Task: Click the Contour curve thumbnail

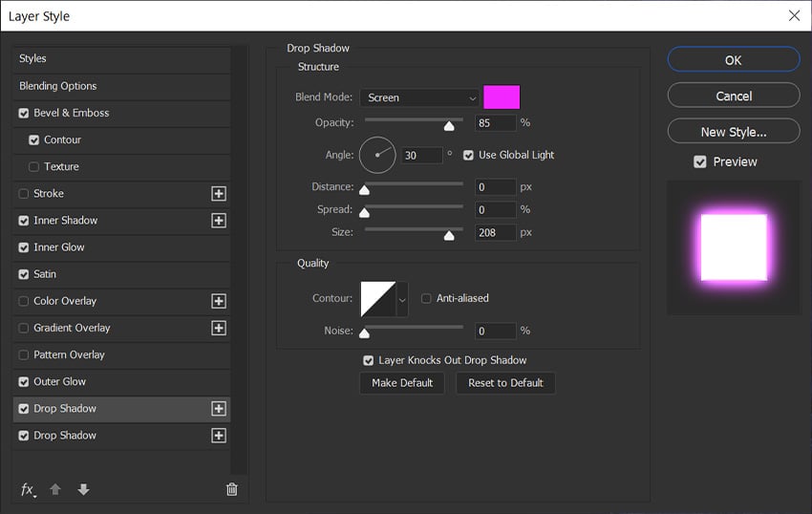Action: pyautogui.click(x=377, y=299)
